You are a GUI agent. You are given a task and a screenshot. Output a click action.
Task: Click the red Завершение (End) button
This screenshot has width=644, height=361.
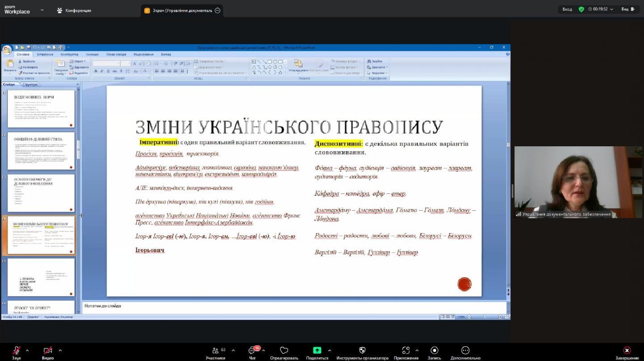point(627,351)
